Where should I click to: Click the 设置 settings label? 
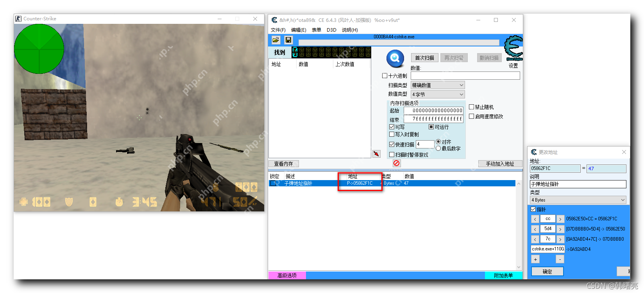[513, 66]
